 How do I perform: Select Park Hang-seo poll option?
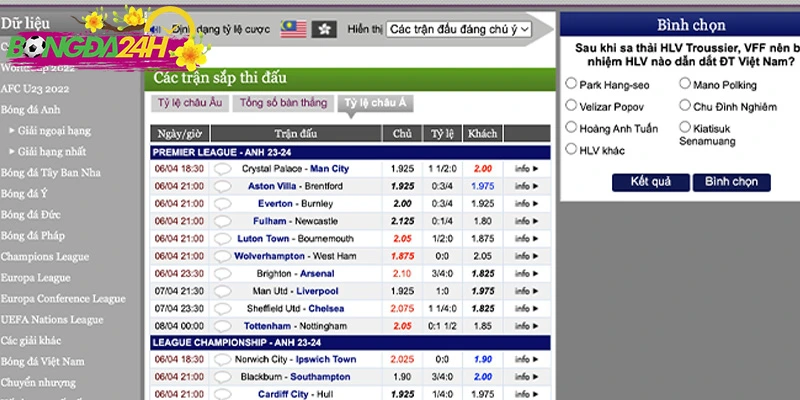[571, 83]
